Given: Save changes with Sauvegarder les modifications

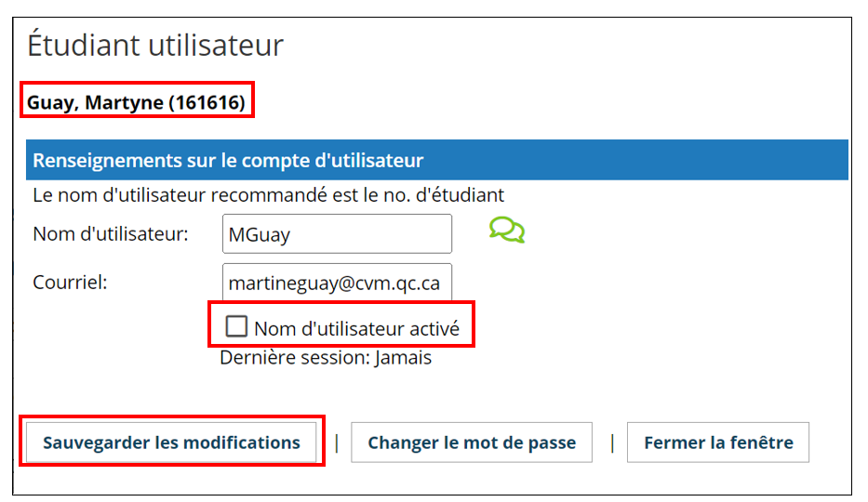Looking at the screenshot, I should (171, 443).
